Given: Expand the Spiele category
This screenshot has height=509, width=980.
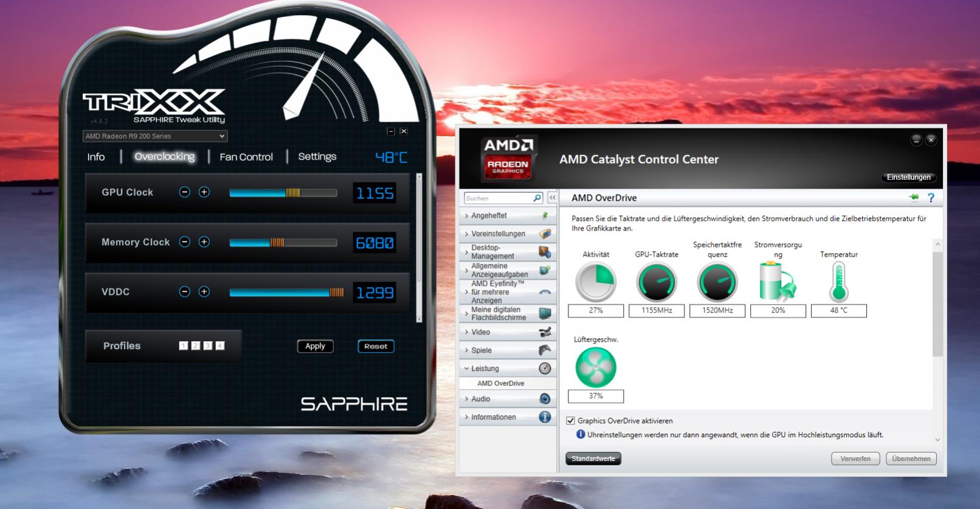Looking at the screenshot, I should [508, 350].
